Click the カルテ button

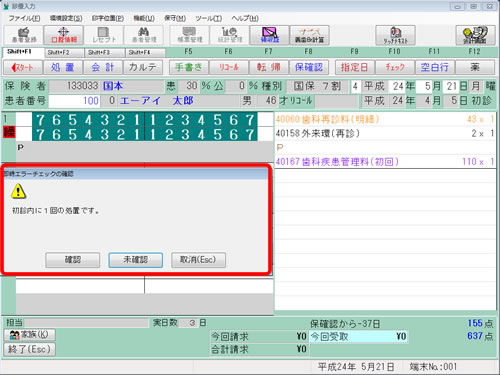[143, 68]
